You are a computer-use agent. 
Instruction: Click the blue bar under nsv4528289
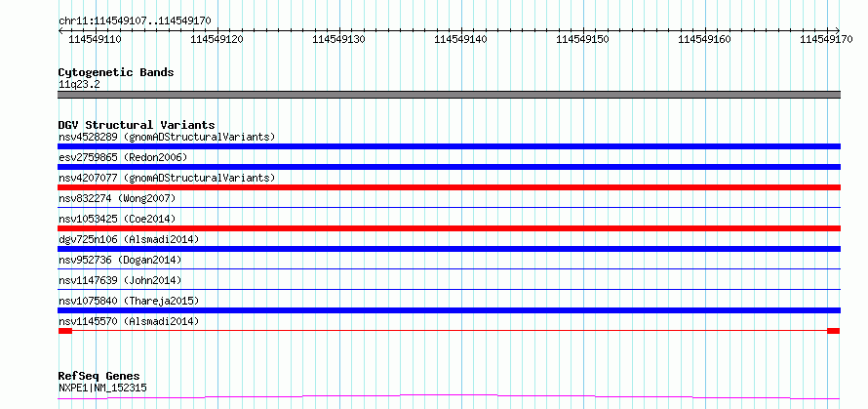pyautogui.click(x=449, y=146)
